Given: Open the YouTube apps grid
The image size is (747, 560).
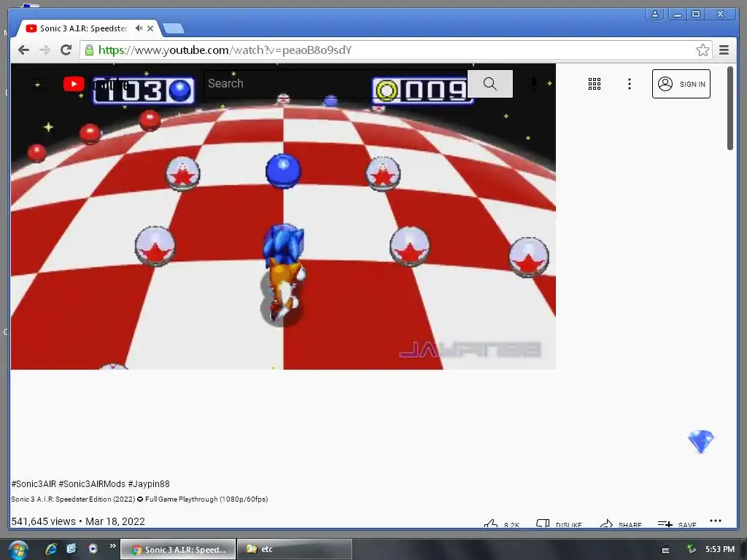Looking at the screenshot, I should 594,84.
